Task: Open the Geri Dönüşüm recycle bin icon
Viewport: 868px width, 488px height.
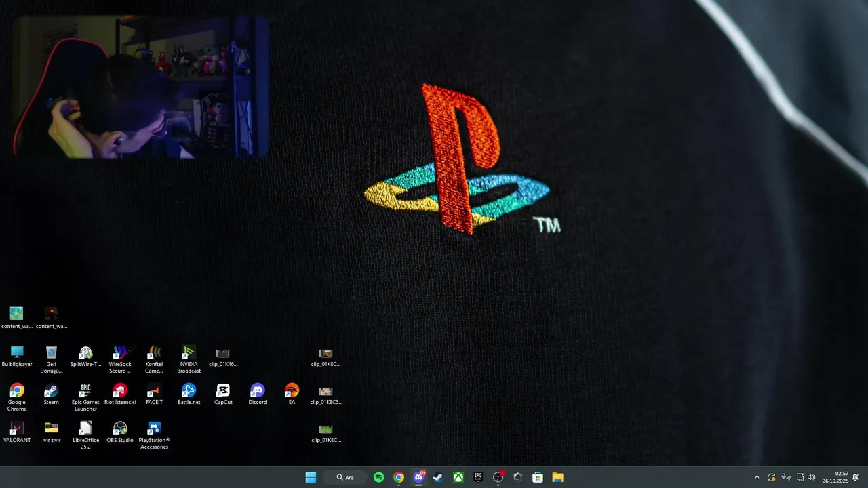Action: pyautogui.click(x=51, y=359)
